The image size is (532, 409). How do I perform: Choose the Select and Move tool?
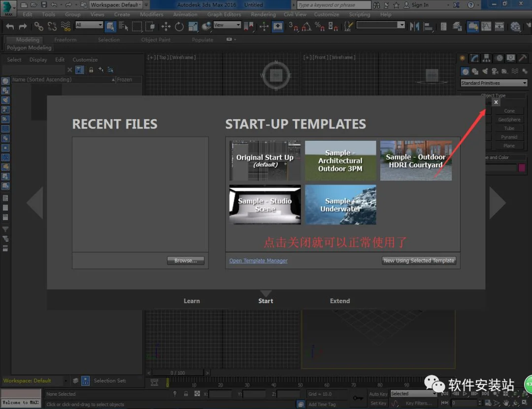coord(166,26)
